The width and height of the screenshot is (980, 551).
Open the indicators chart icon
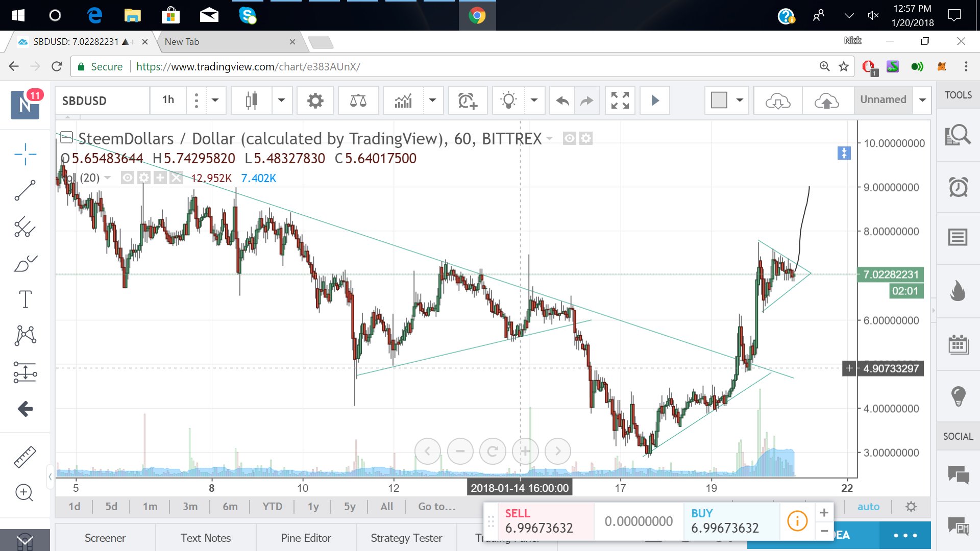[403, 101]
